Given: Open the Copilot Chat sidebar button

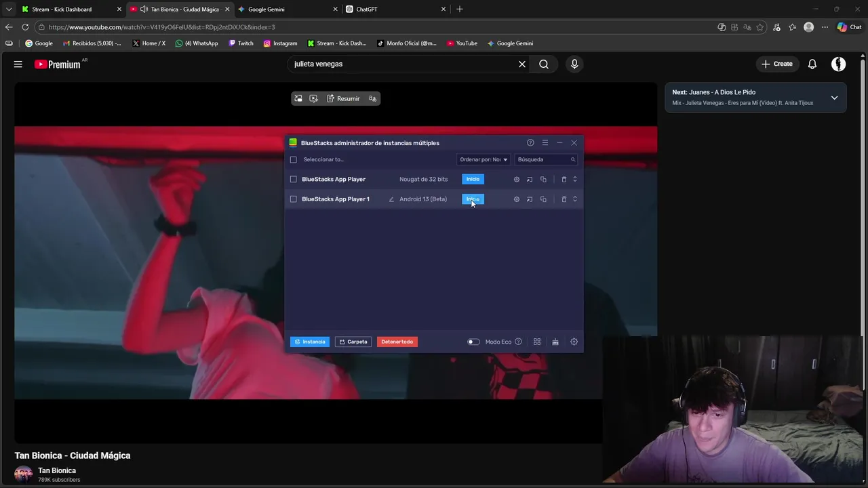Looking at the screenshot, I should 849,27.
